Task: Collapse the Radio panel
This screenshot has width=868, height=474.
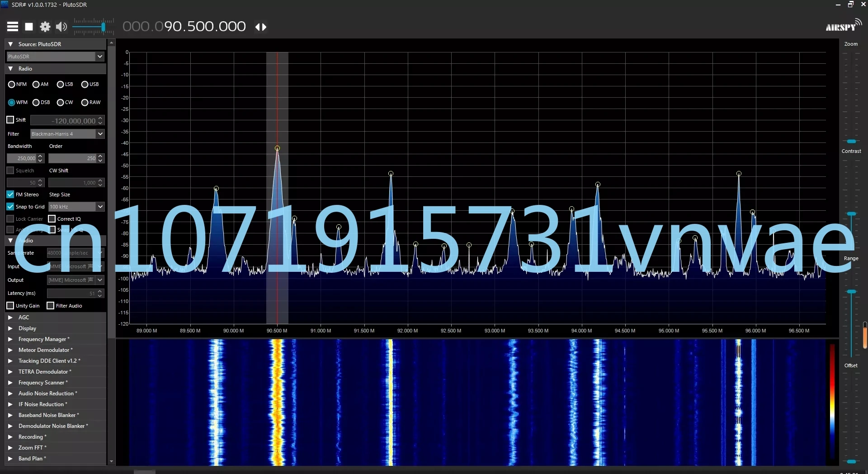Action: (10, 69)
